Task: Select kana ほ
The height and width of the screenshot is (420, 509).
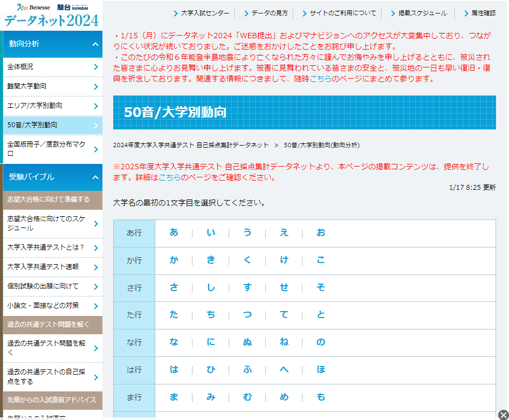Action: click(x=321, y=369)
